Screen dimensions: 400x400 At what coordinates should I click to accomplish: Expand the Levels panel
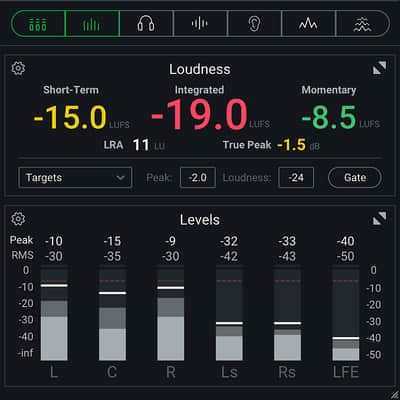[x=379, y=219]
